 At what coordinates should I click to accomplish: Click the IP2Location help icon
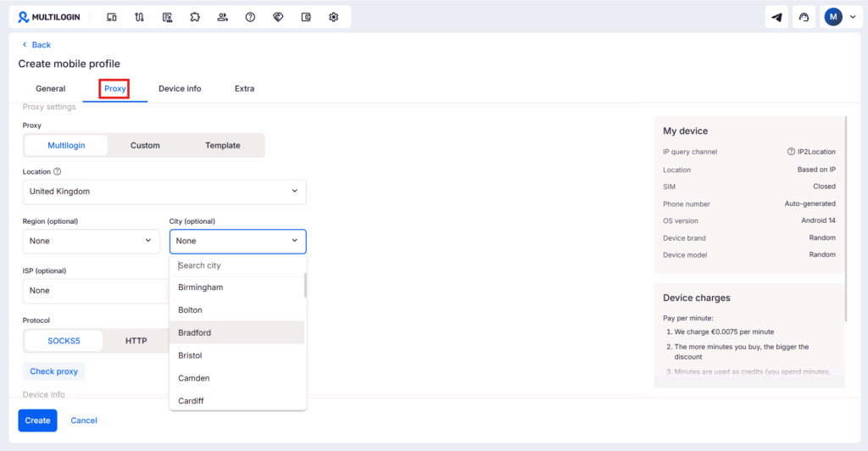click(x=791, y=152)
